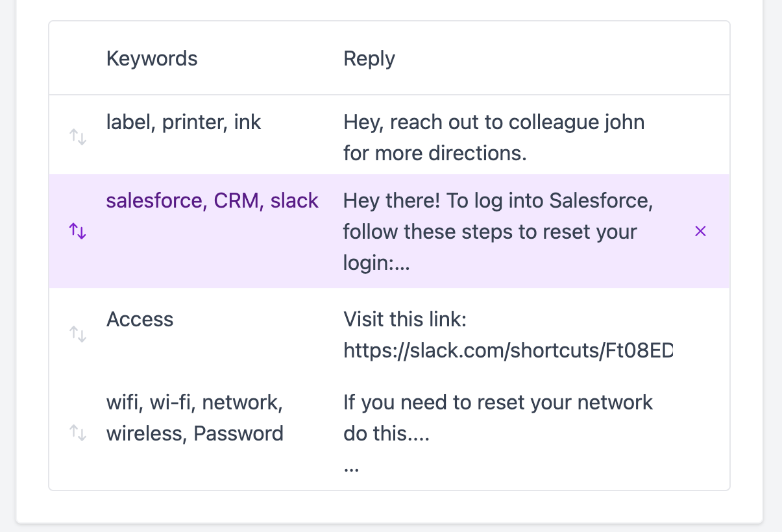Click reorder arrows beside label, printer, ink
The height and width of the screenshot is (532, 782).
click(78, 137)
